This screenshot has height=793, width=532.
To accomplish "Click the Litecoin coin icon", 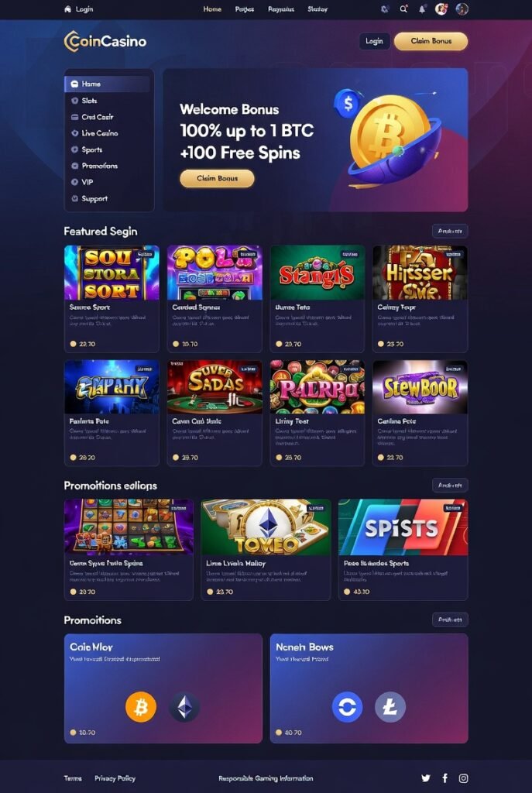I will tap(390, 706).
